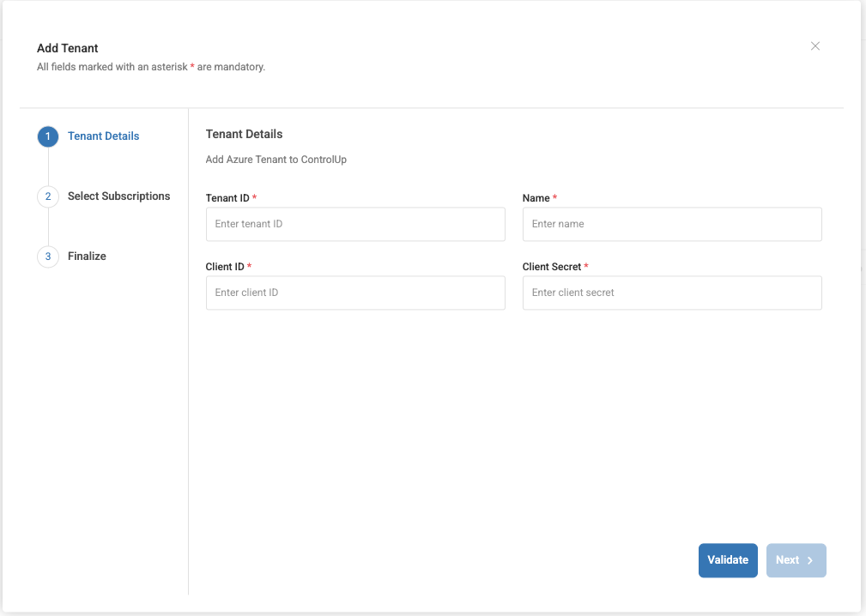This screenshot has height=616, width=866.
Task: Click inside the Tenant ID input field
Action: pos(354,224)
